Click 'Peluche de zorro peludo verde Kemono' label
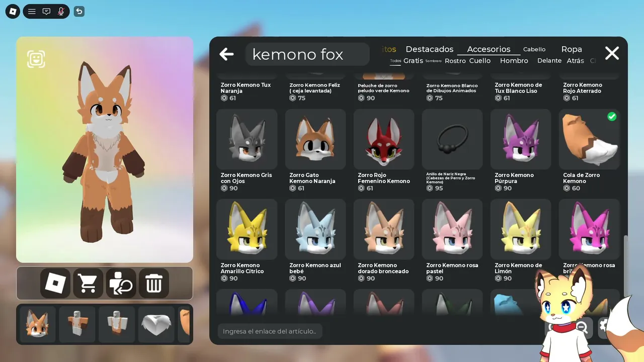 384,88
